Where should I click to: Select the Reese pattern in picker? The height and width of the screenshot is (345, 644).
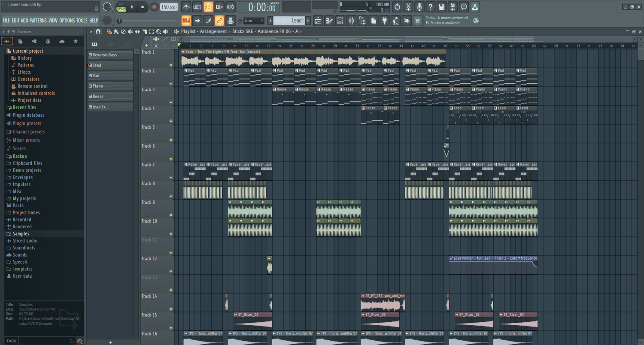110,97
